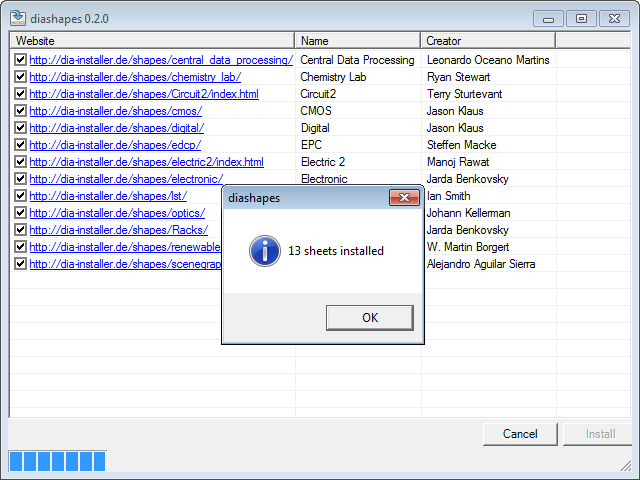
Task: Close the diashapes message dialog
Action: [x=404, y=198]
